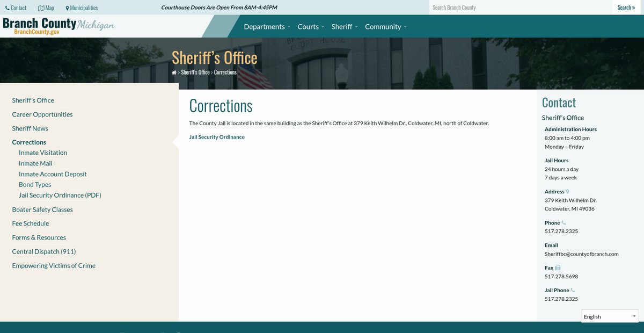Expand the Departments menu
Image resolution: width=644 pixels, height=333 pixels.
point(267,26)
